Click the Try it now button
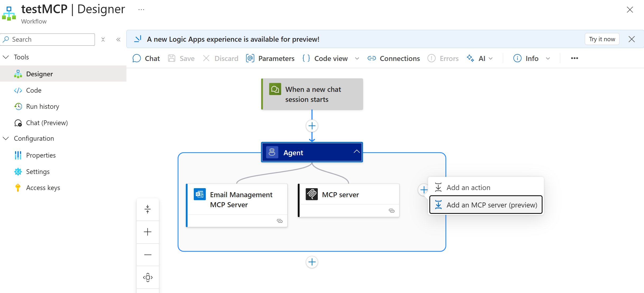 pyautogui.click(x=602, y=39)
